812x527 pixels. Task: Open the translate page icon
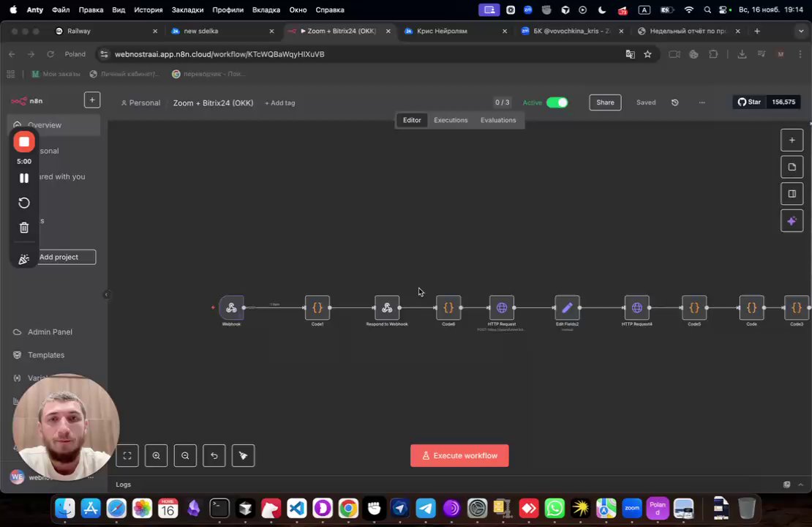point(631,54)
